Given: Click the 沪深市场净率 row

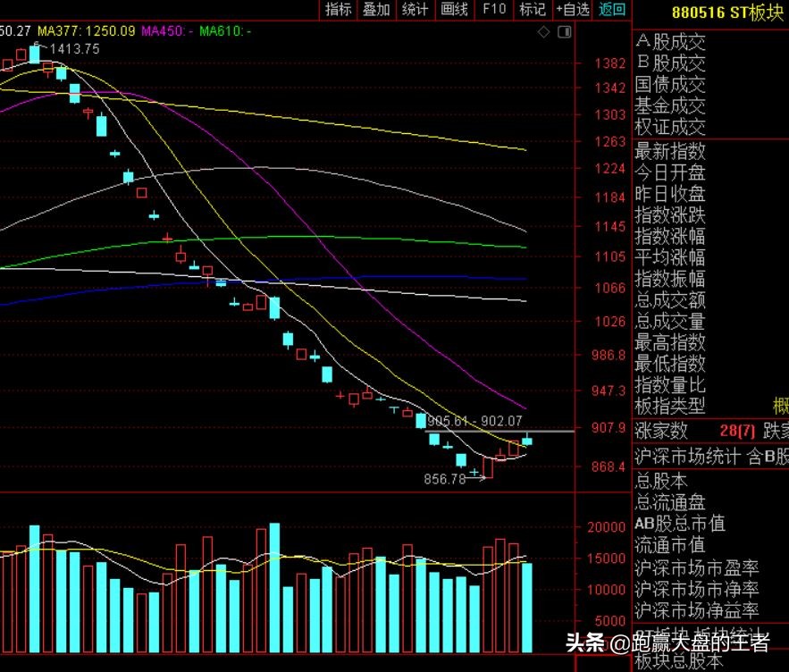Looking at the screenshot, I should coord(697,588).
